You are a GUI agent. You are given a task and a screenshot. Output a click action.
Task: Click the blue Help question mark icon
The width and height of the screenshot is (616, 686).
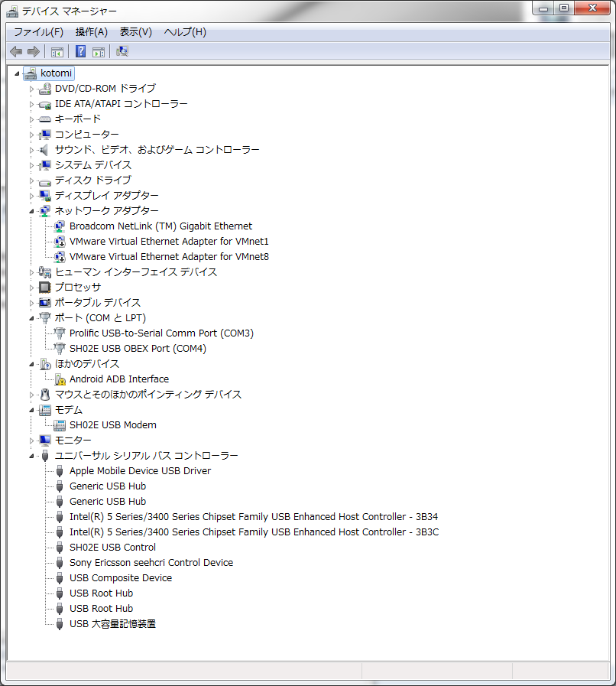[80, 51]
